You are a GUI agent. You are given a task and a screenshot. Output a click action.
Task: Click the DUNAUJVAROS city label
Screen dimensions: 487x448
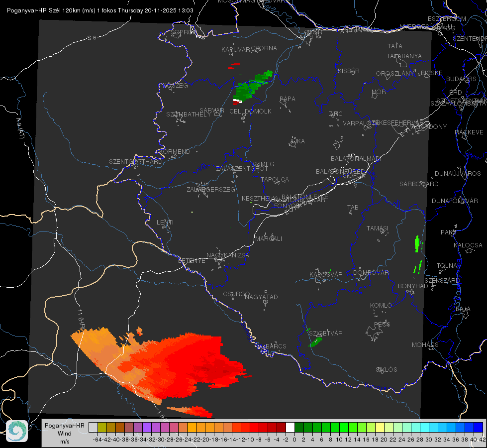(458, 174)
